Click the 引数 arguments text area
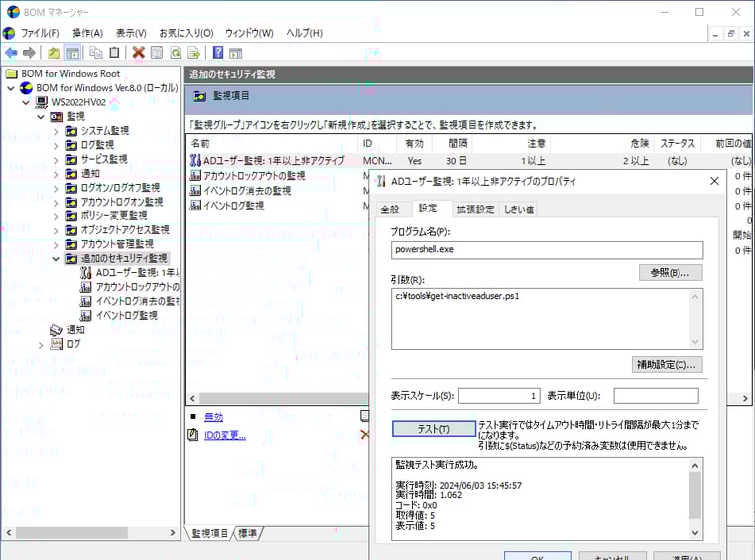The height and width of the screenshot is (560, 755). tap(547, 319)
